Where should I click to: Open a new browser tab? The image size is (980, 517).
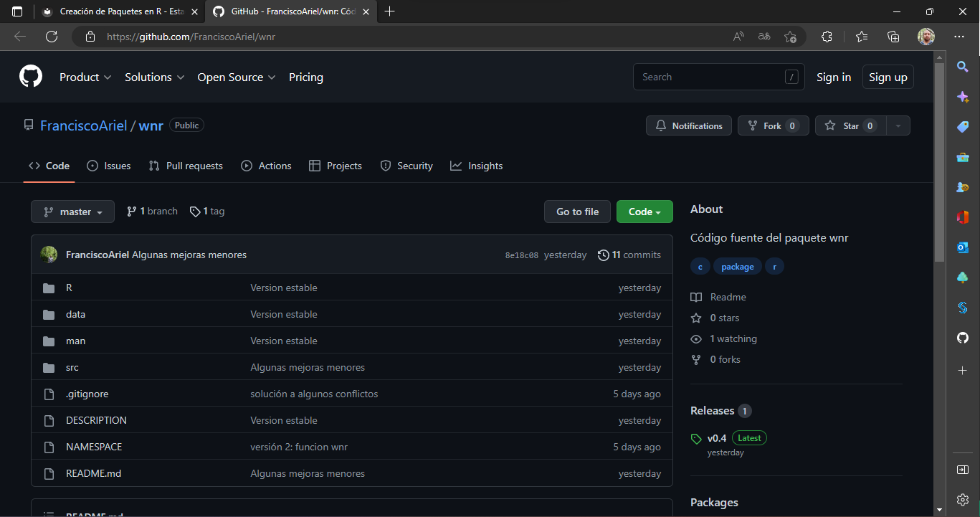tap(390, 11)
